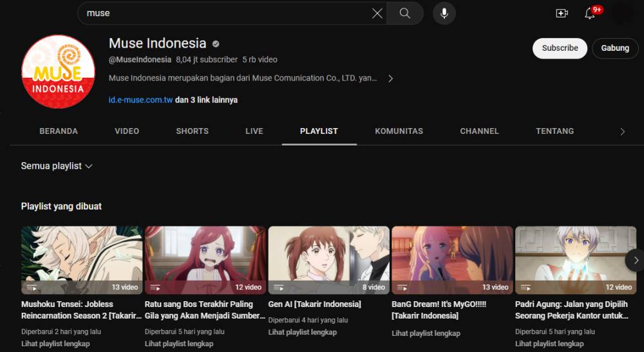Click the '13 video' label on Mushoku Tensei
The image size is (644, 352).
[x=125, y=287]
